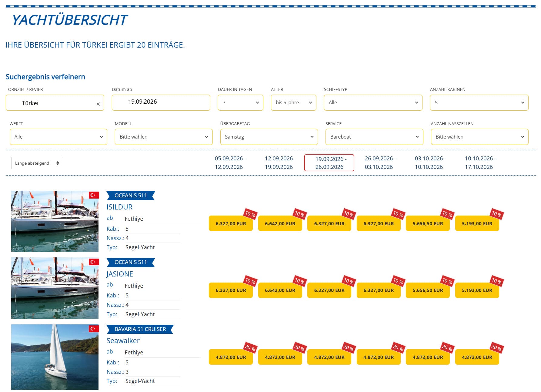The width and height of the screenshot is (541, 392).
Task: Click the 20 % discount badge on Seawalker's last price
Action: point(496,347)
